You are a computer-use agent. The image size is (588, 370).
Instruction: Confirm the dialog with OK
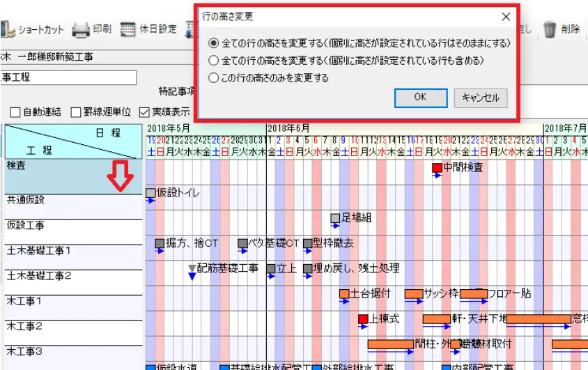pyautogui.click(x=421, y=98)
